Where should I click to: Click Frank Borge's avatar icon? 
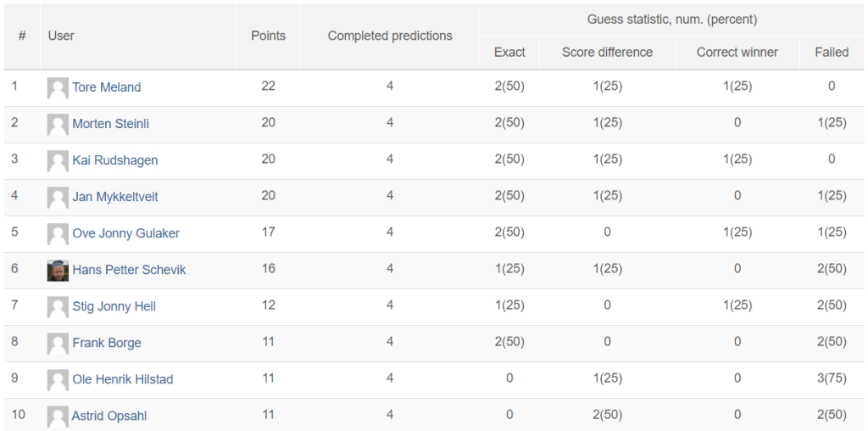58,344
